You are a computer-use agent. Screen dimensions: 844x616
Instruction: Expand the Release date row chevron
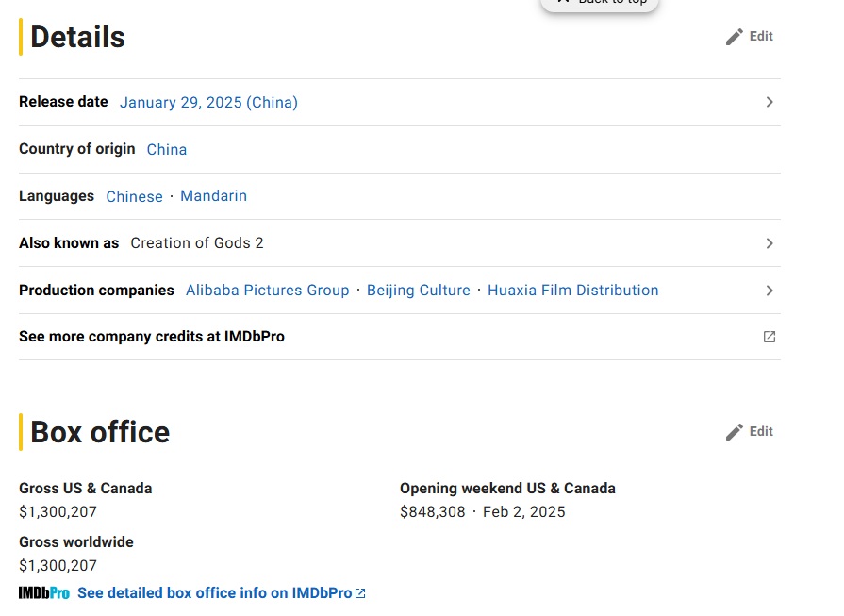point(770,102)
